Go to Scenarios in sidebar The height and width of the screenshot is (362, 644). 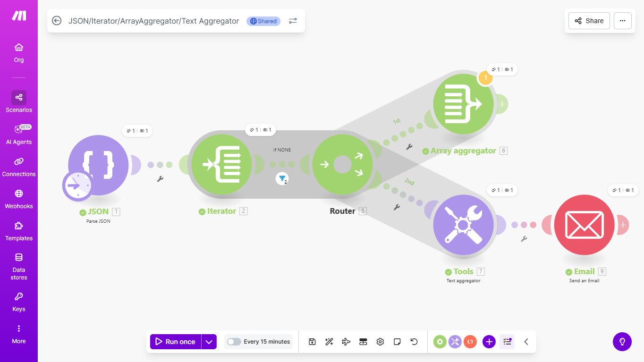coord(19,102)
